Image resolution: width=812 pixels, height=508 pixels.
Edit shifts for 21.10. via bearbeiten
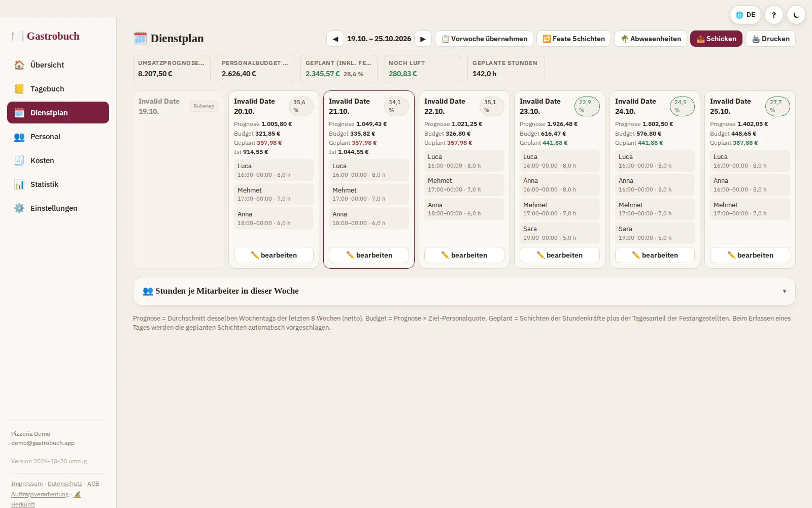pos(369,255)
